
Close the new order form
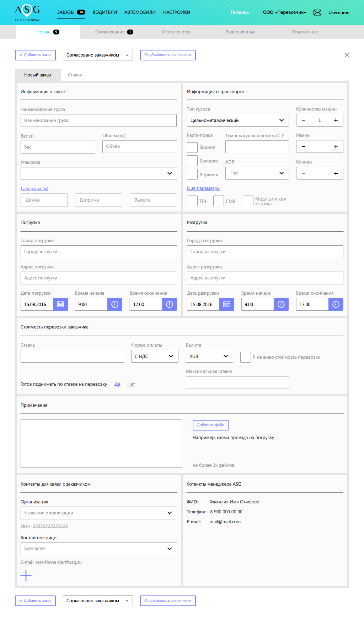click(347, 55)
